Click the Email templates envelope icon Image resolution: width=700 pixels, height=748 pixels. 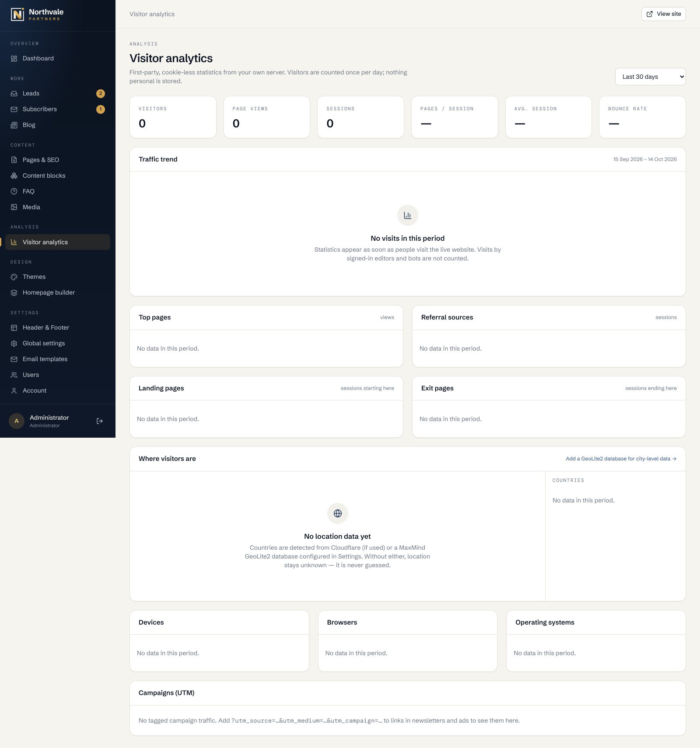pyautogui.click(x=14, y=359)
